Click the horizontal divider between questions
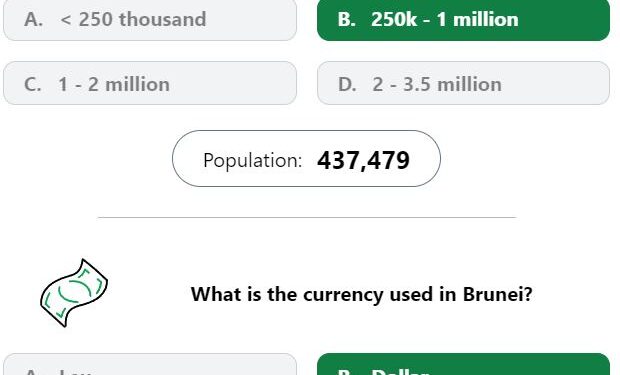This screenshot has width=620, height=375. pyautogui.click(x=307, y=217)
